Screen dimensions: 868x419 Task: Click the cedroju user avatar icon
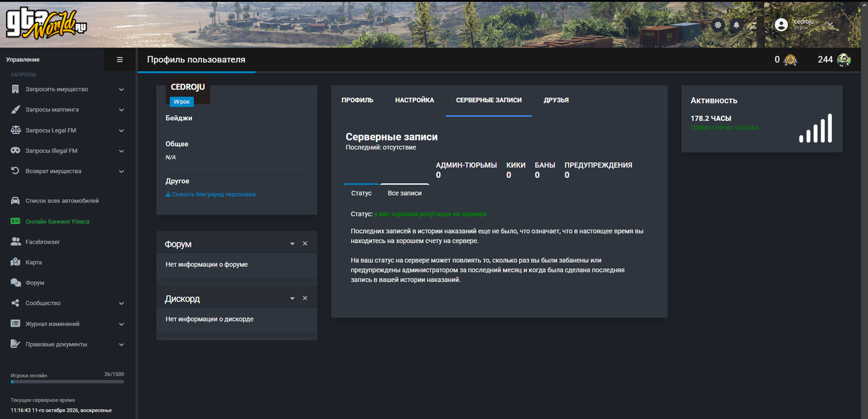tap(781, 24)
